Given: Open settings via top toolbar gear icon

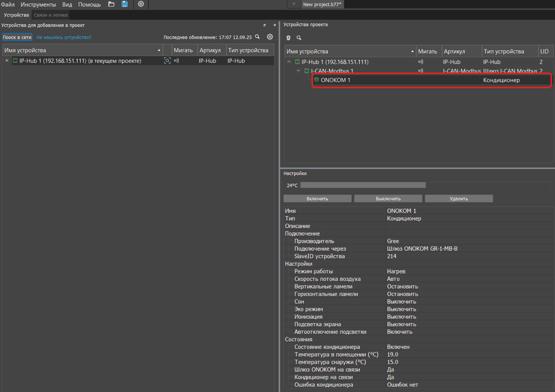Looking at the screenshot, I should [141, 4].
